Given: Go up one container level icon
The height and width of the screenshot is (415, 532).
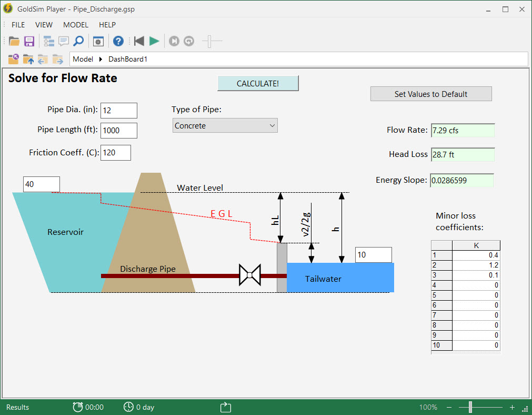Looking at the screenshot, I should click(x=28, y=59).
